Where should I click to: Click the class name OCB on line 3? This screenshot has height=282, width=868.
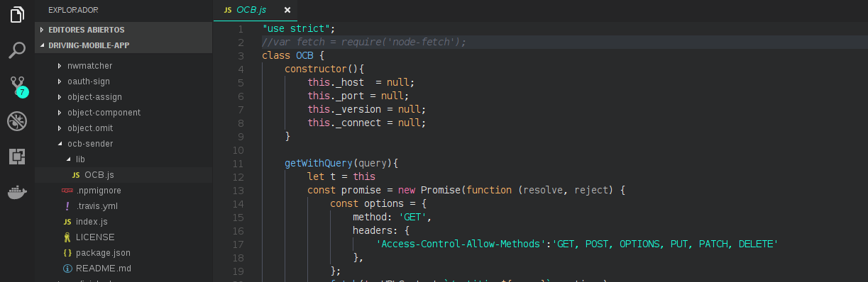pyautogui.click(x=304, y=55)
